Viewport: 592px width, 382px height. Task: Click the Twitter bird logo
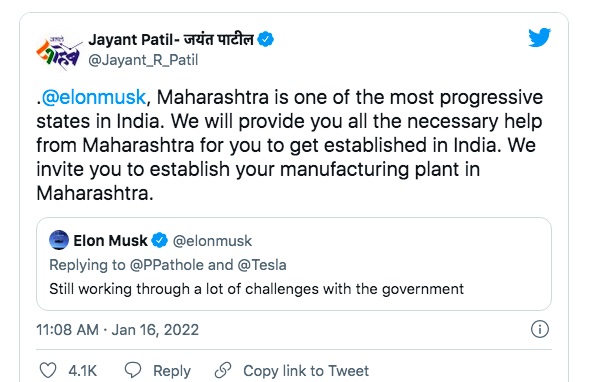coord(540,37)
